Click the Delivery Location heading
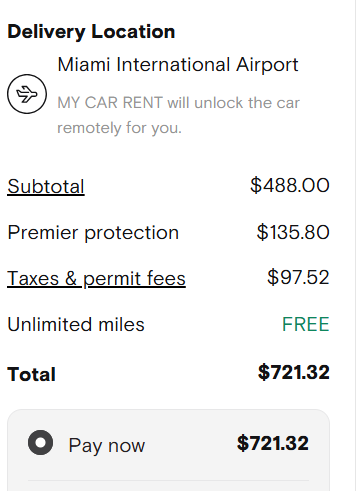 [x=91, y=32]
